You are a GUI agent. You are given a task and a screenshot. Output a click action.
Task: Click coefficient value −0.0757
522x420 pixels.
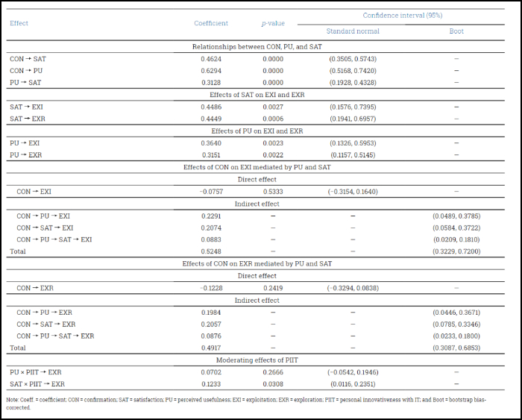point(211,192)
